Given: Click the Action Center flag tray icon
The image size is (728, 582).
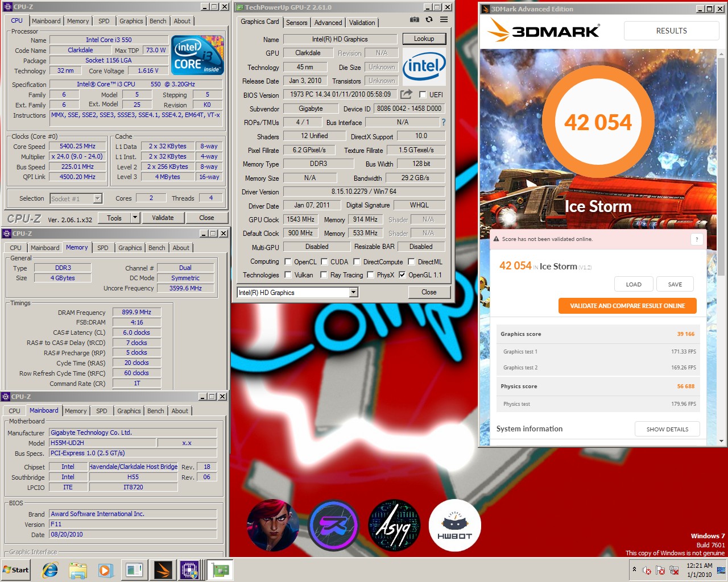Looking at the screenshot, I should tap(660, 570).
